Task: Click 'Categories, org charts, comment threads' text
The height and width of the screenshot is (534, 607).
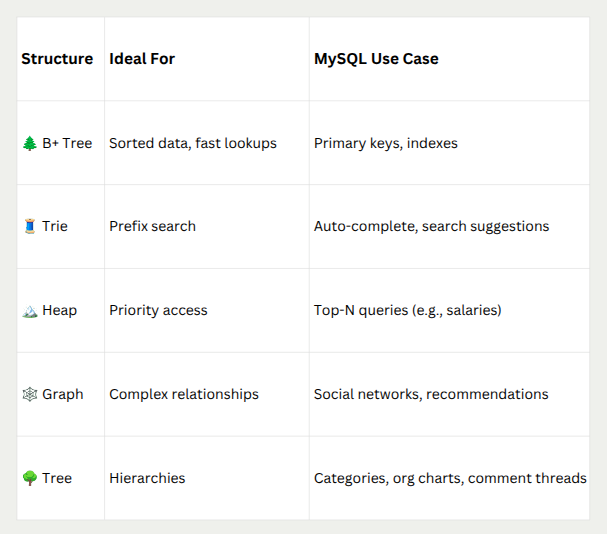Action: pos(450,478)
